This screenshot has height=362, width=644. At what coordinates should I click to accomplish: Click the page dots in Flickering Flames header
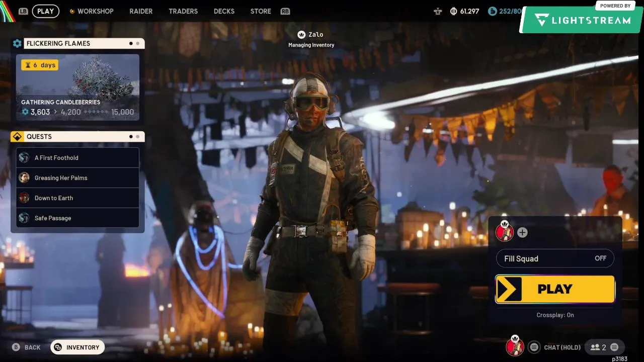click(x=134, y=44)
